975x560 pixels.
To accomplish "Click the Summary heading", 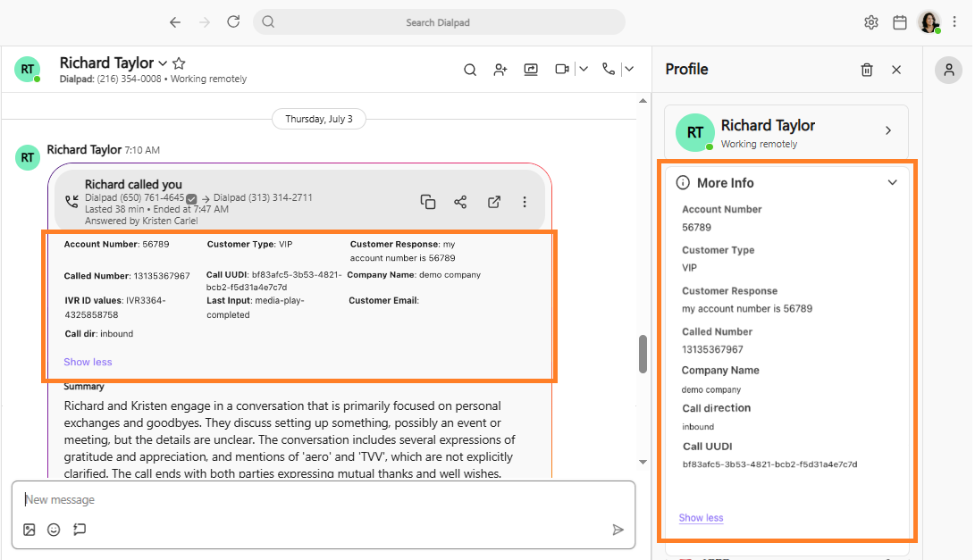I will click(x=84, y=387).
